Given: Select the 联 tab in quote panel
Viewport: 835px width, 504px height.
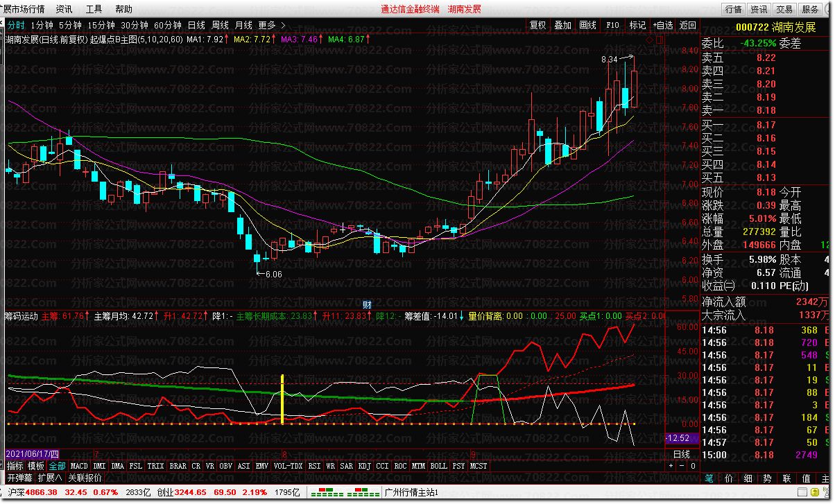Looking at the screenshot, I should tap(786, 478).
